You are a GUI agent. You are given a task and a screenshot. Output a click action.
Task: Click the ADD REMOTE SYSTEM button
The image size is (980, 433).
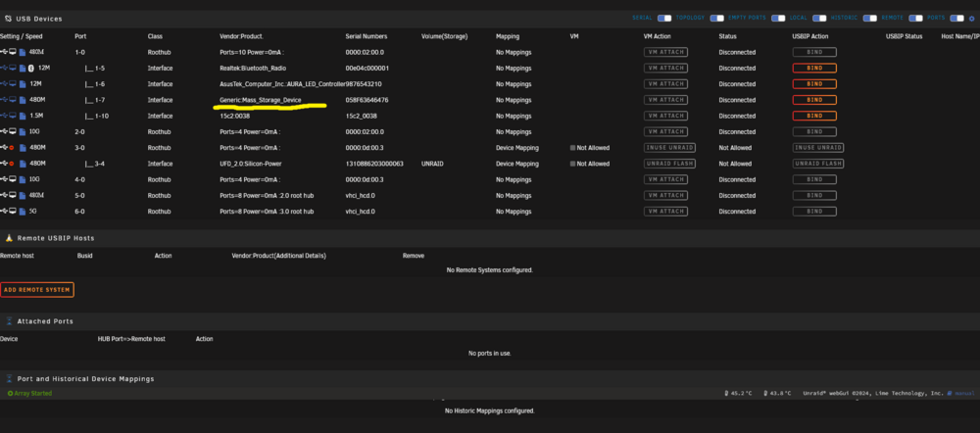37,290
